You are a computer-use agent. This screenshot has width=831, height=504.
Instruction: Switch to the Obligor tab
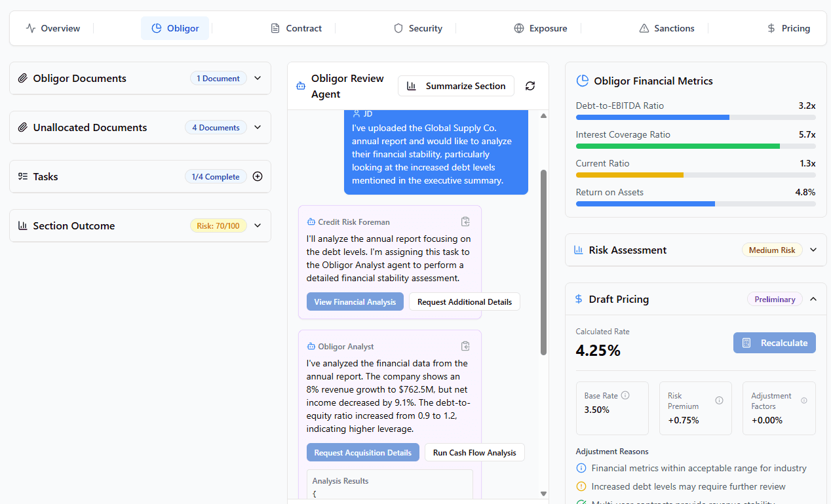[175, 28]
